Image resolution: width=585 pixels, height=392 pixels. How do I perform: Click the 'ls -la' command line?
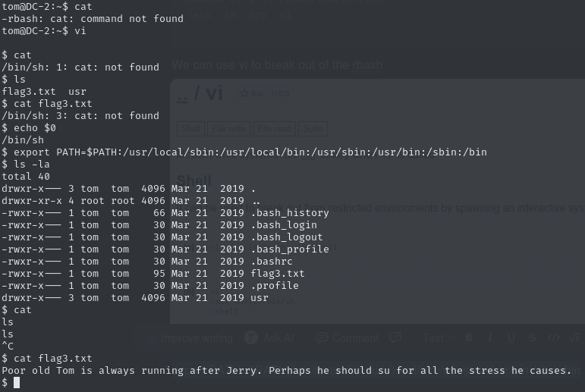tap(26, 164)
